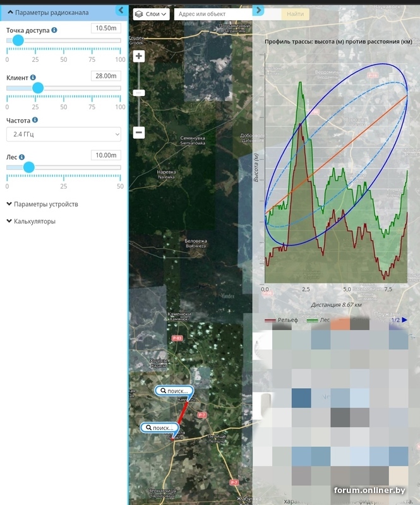Click the Профиль трассы chart title

pos(339,42)
